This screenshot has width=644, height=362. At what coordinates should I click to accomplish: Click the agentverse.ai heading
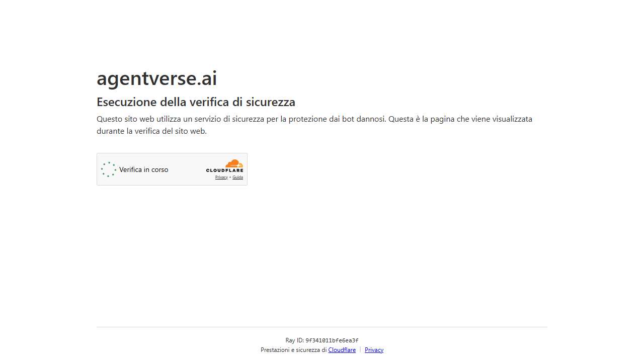tap(157, 78)
